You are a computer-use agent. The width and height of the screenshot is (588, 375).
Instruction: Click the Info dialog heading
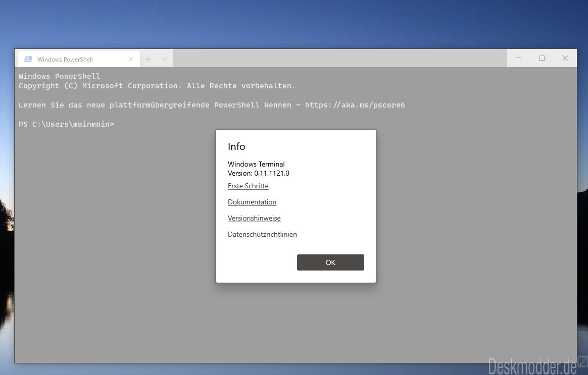(x=236, y=146)
